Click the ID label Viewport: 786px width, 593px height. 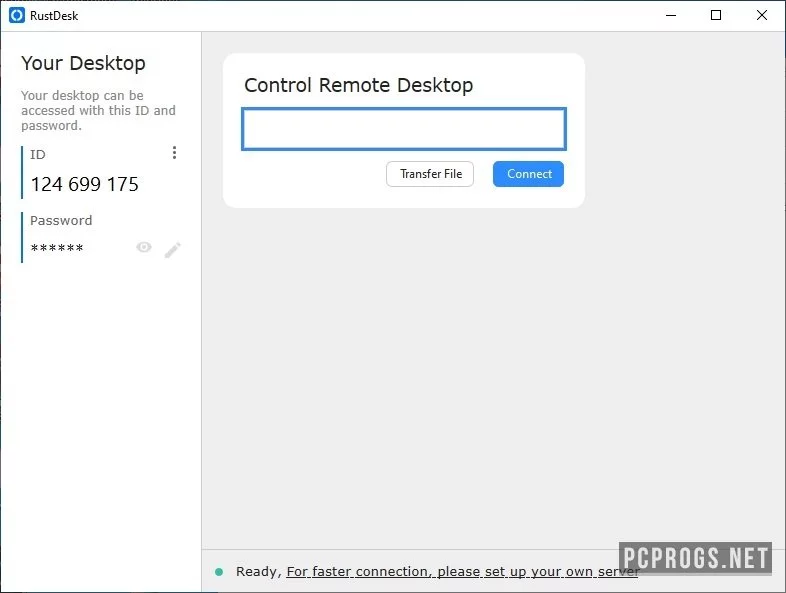tap(38, 154)
